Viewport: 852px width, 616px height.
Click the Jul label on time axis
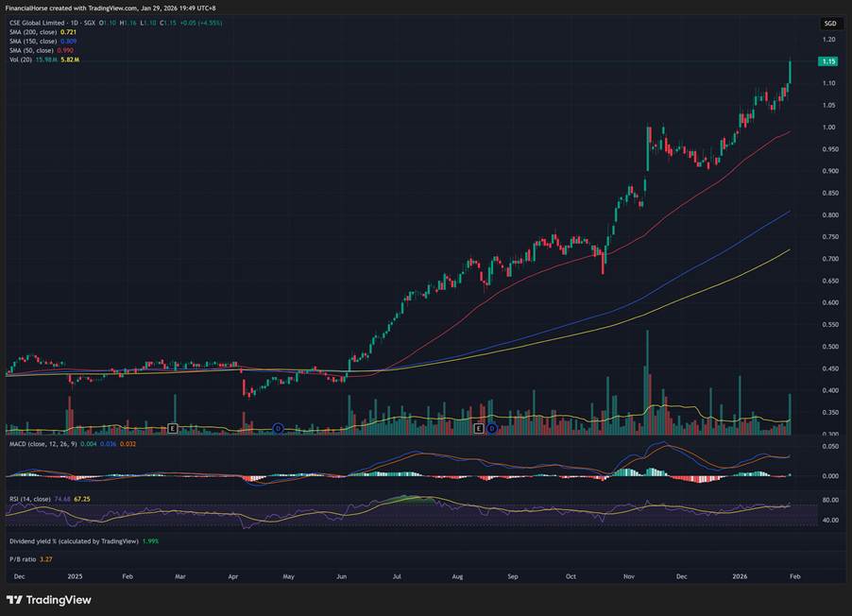click(x=398, y=575)
